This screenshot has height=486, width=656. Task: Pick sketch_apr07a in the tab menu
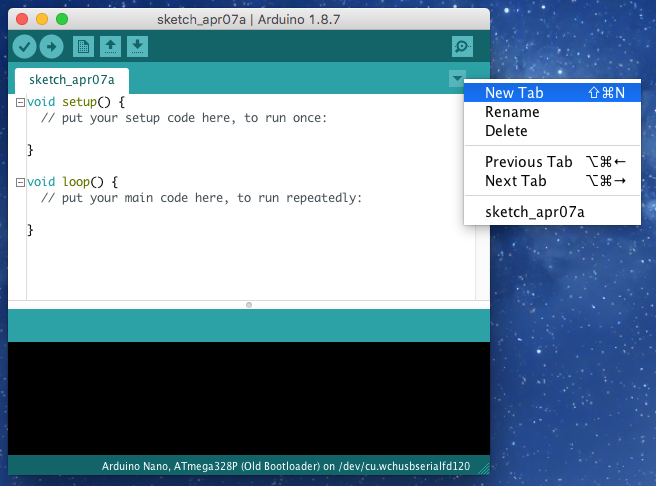tap(552, 212)
